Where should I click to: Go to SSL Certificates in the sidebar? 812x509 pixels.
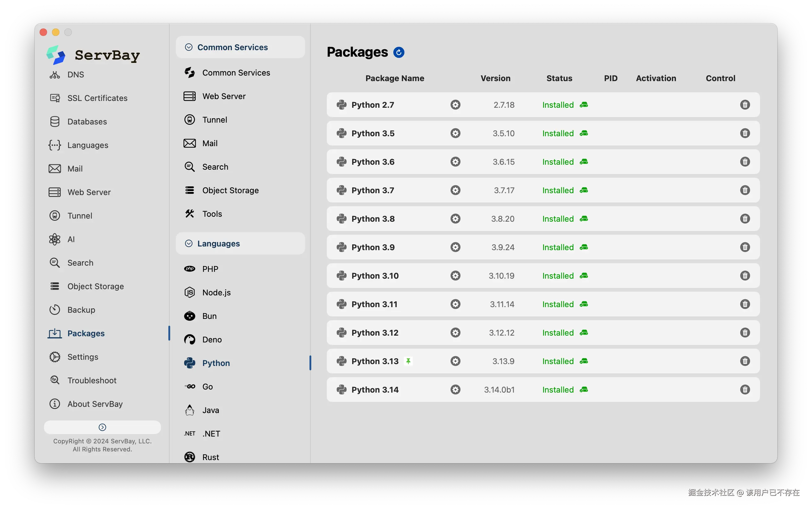tap(97, 98)
